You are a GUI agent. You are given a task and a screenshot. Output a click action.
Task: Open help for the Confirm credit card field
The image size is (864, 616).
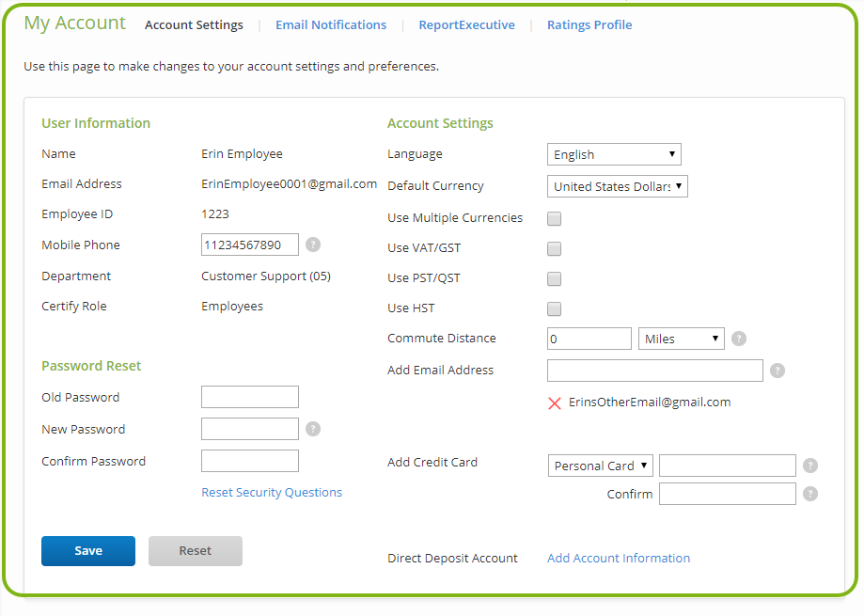click(809, 494)
